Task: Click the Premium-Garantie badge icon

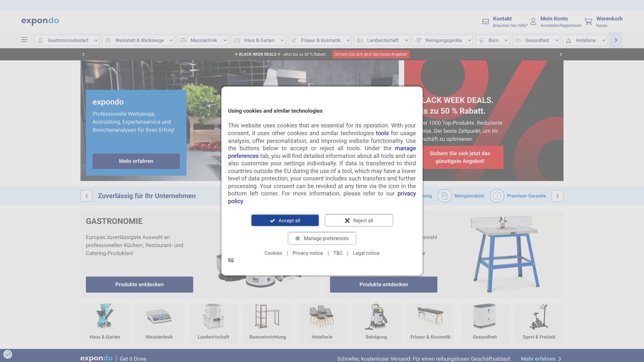Action: pyautogui.click(x=497, y=196)
